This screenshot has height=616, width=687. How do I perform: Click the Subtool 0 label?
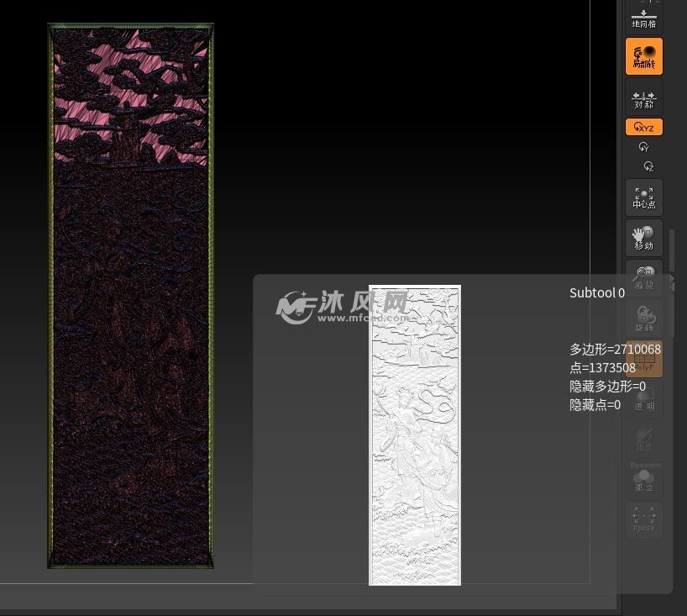(x=596, y=292)
